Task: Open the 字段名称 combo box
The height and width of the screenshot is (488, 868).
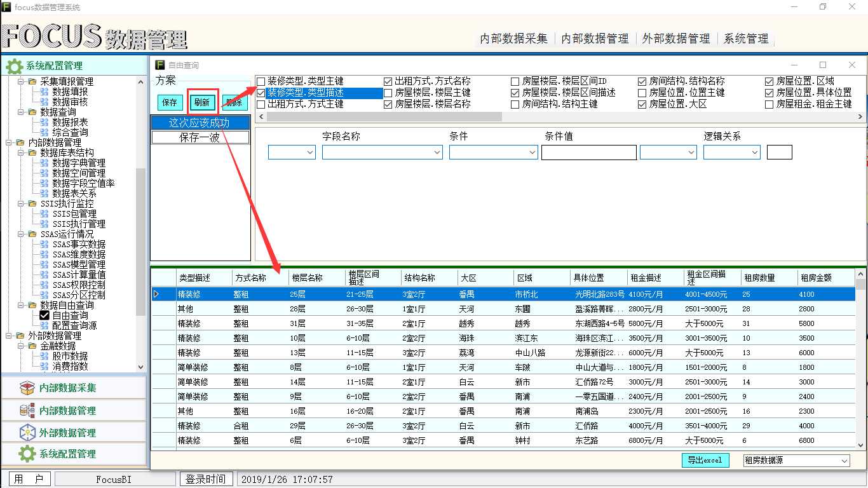Action: click(383, 152)
